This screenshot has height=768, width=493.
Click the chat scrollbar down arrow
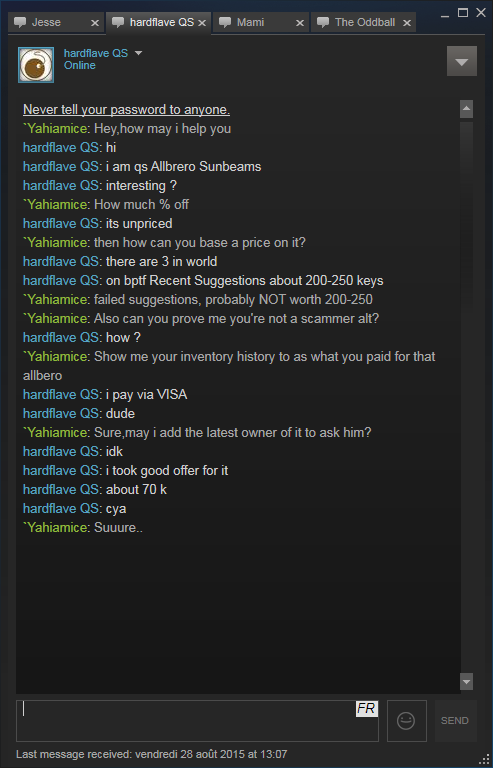pos(467,681)
